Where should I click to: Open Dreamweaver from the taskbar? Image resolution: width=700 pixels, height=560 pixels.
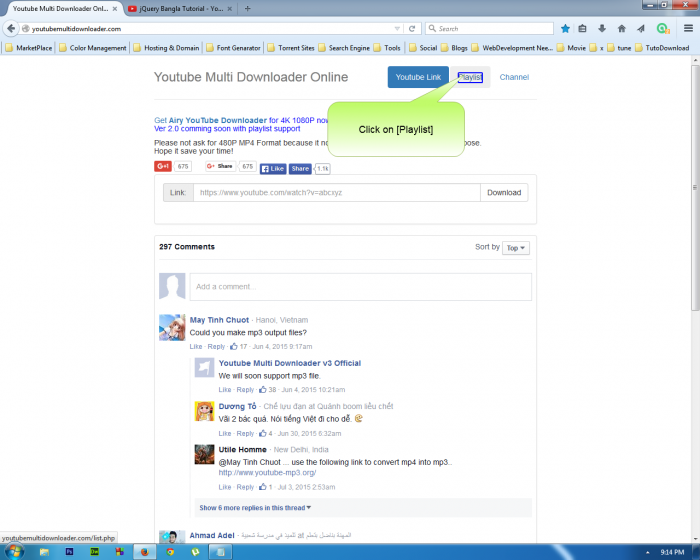94,552
